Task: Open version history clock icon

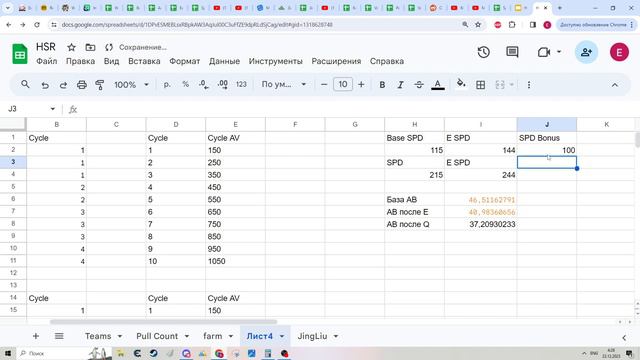Action: pyautogui.click(x=484, y=52)
